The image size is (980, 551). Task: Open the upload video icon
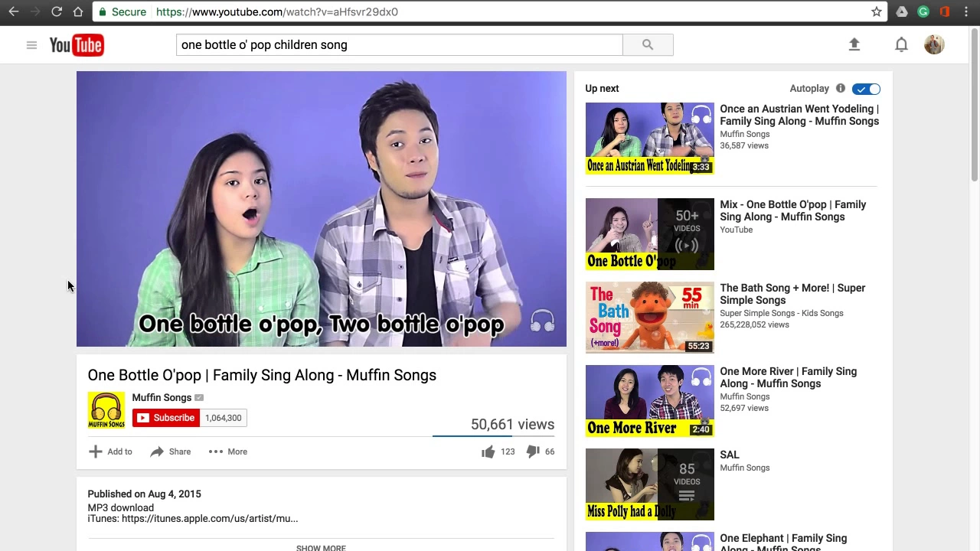click(854, 44)
